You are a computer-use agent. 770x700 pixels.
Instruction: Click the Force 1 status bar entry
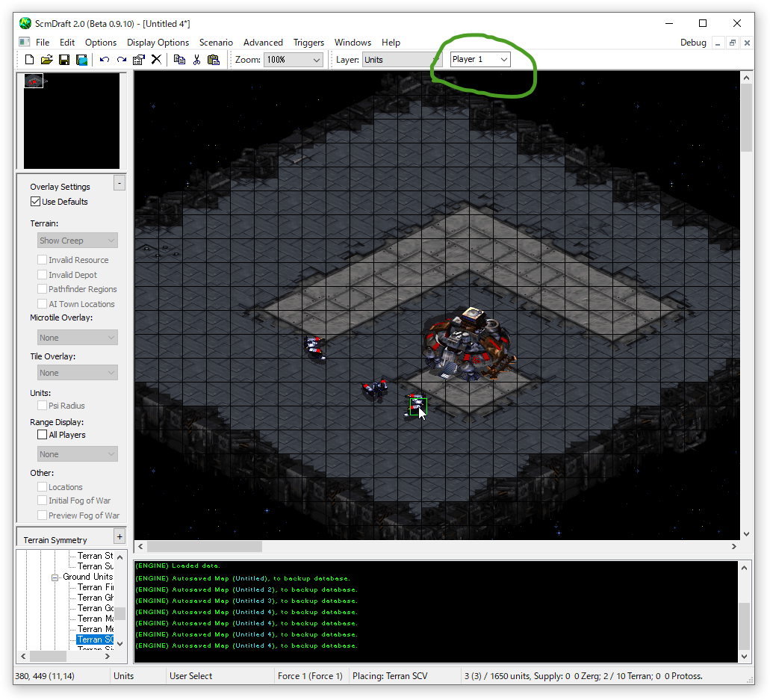[310, 676]
